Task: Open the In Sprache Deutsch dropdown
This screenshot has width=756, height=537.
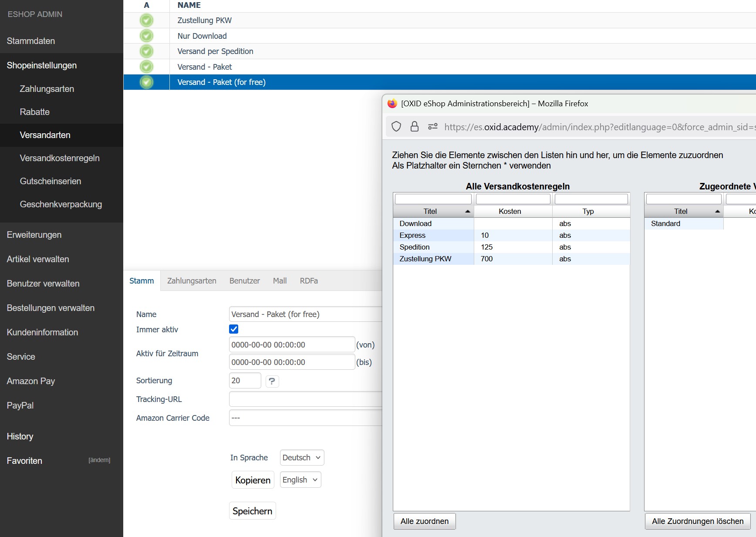Action: 302,458
